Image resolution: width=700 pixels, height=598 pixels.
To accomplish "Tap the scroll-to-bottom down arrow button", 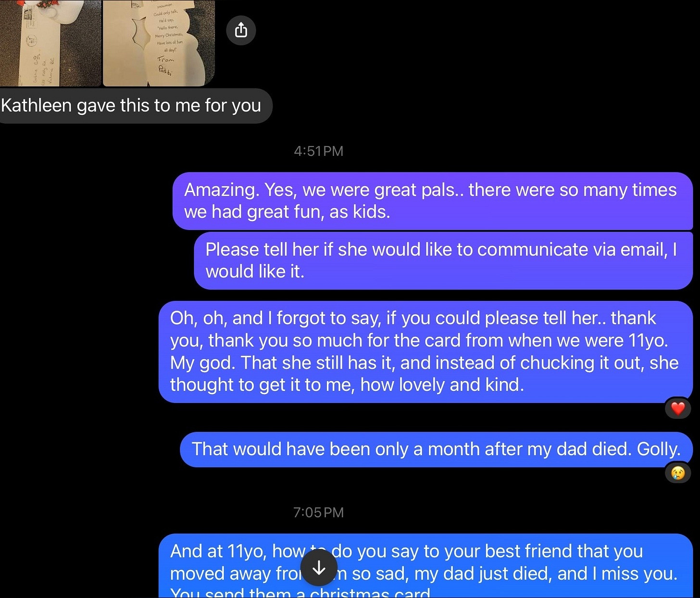I will tap(319, 568).
